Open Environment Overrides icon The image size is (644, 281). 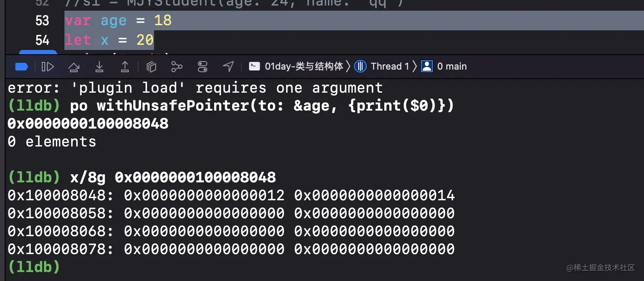pos(203,67)
